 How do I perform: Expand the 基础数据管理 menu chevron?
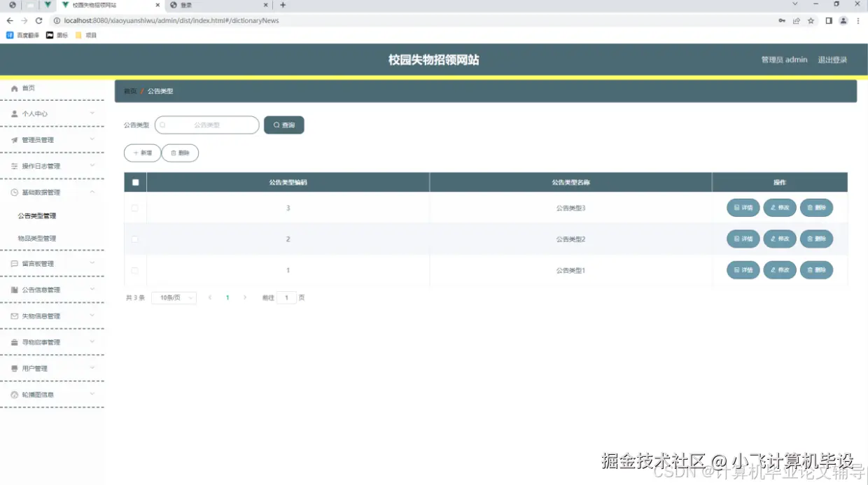point(92,192)
